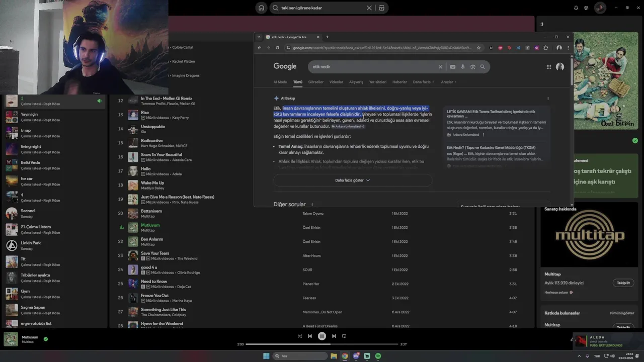Viewport: 644px width, 362px height.
Task: Open 'ETİK KAVRAMI' source card link
Action: [496, 123]
